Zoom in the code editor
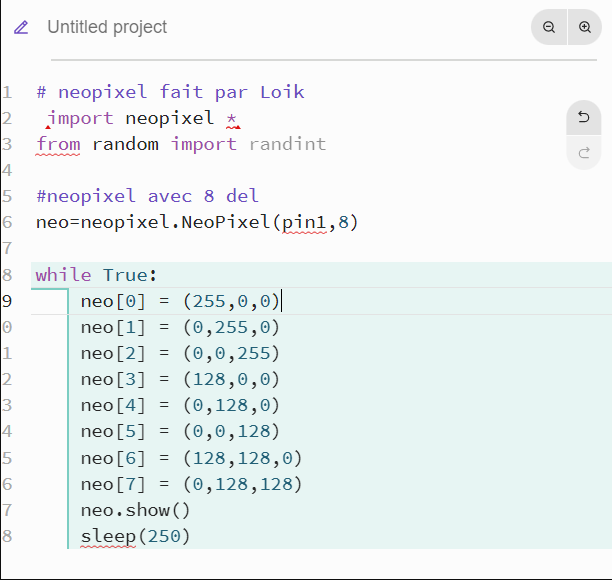The image size is (612, 580). pyautogui.click(x=585, y=27)
